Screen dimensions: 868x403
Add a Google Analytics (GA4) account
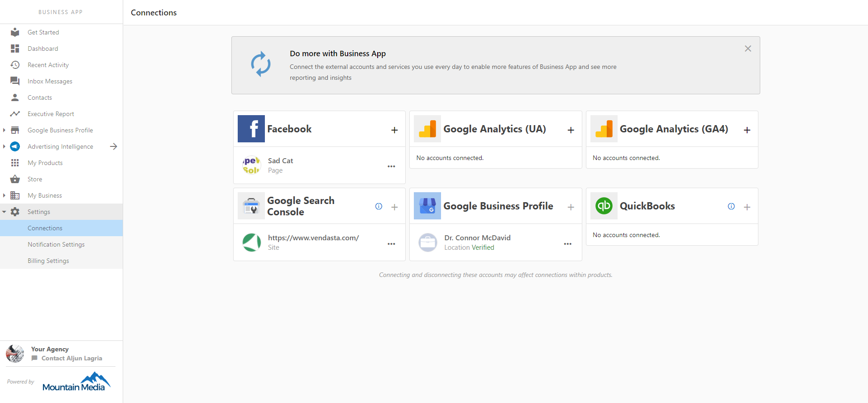(x=747, y=130)
